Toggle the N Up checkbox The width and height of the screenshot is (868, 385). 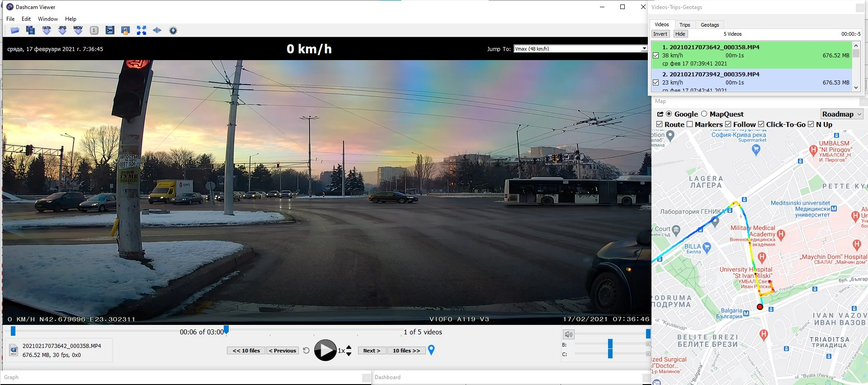(x=811, y=124)
